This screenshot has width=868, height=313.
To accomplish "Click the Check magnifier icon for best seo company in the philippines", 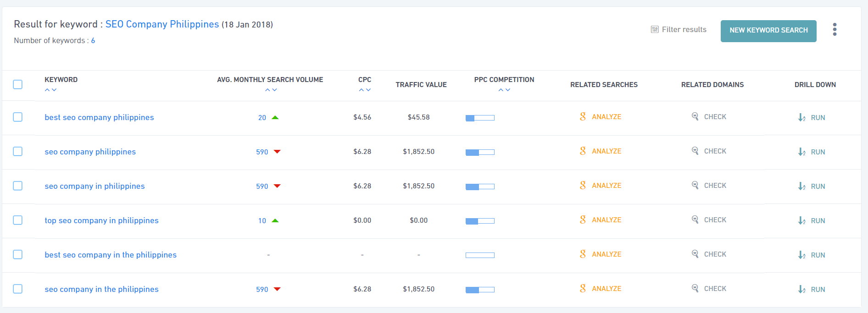I will click(695, 254).
